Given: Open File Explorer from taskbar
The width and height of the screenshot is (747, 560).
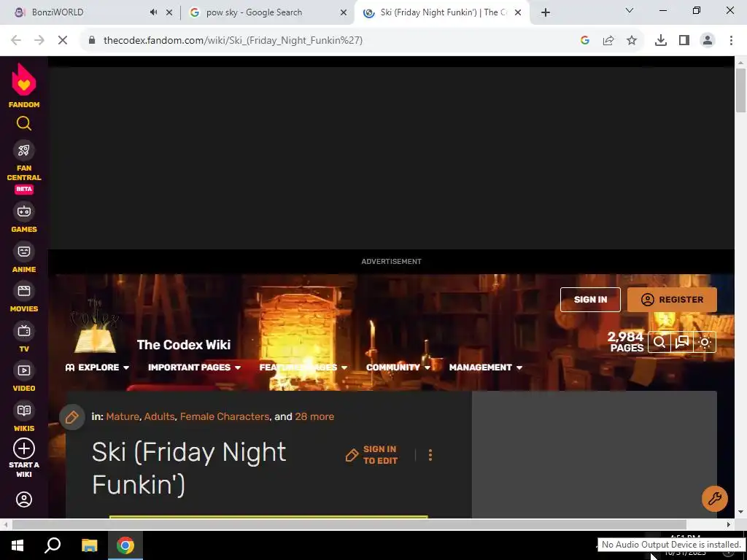Looking at the screenshot, I should point(89,545).
